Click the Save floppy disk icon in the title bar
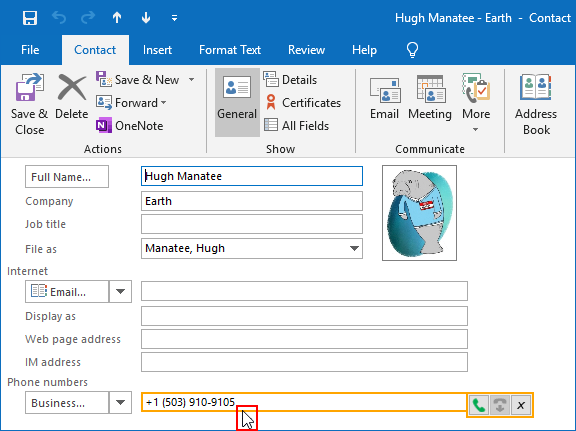The height and width of the screenshot is (431, 576). pyautogui.click(x=30, y=18)
